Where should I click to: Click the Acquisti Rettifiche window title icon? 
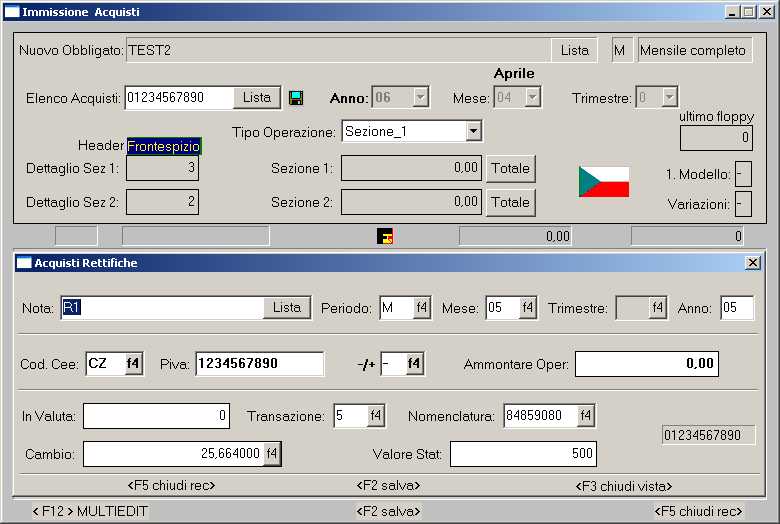pos(23,263)
